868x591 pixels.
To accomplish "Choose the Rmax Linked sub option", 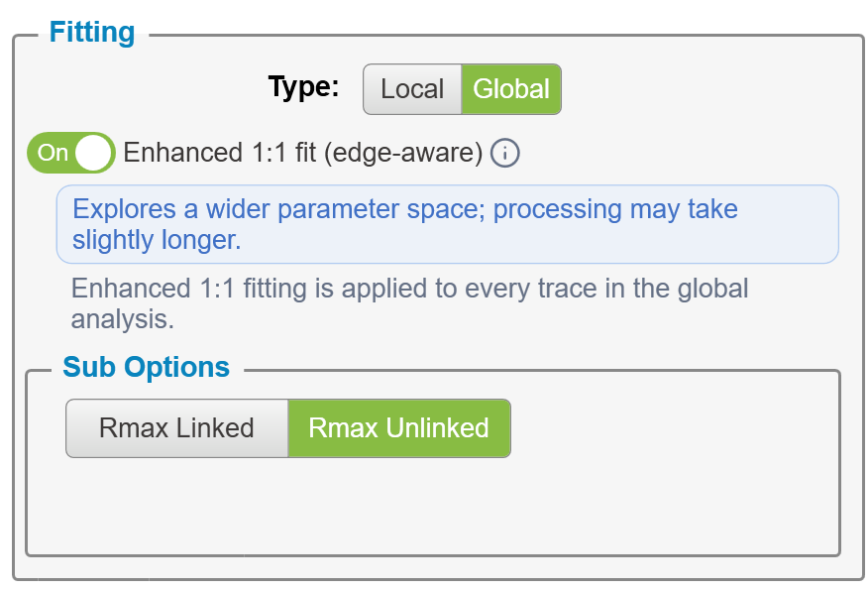I will click(x=177, y=428).
